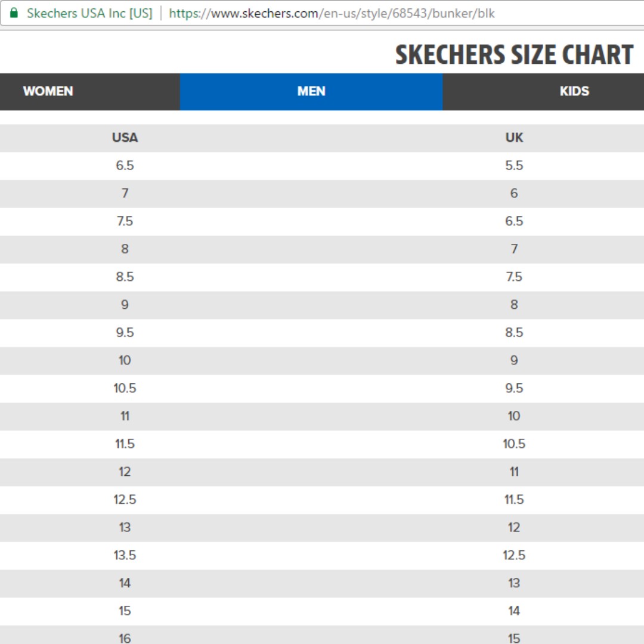Click USA size 8.5 cell
644x644 pixels.
(125, 277)
